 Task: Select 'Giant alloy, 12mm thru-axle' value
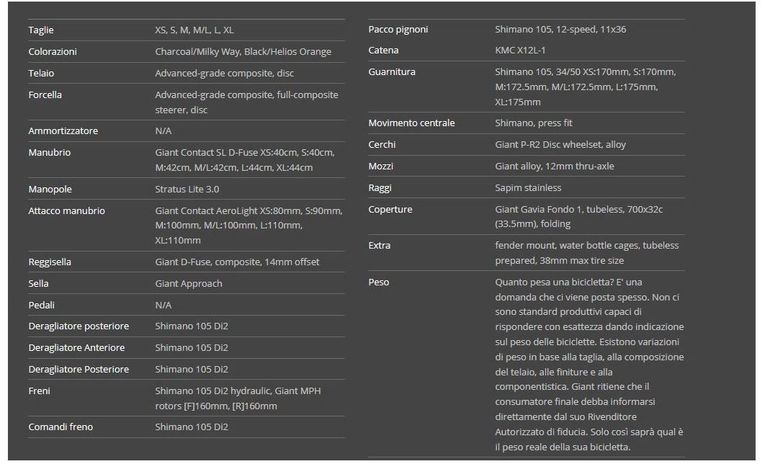(x=554, y=166)
